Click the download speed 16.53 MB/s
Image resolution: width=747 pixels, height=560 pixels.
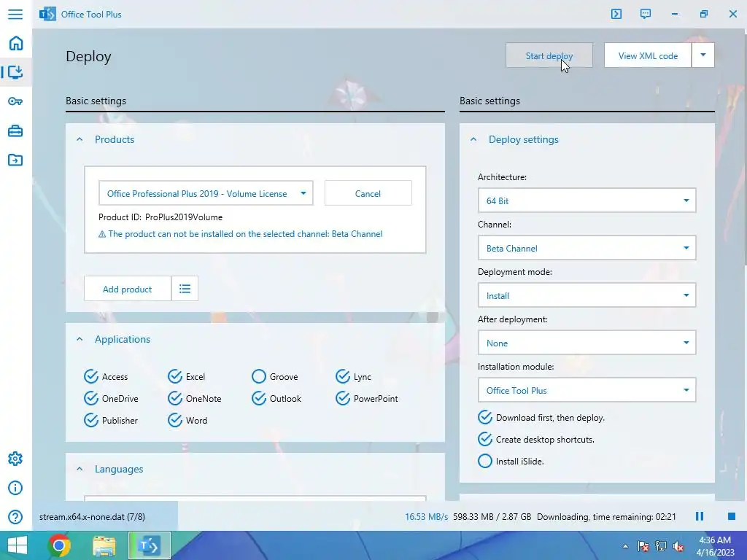426,517
